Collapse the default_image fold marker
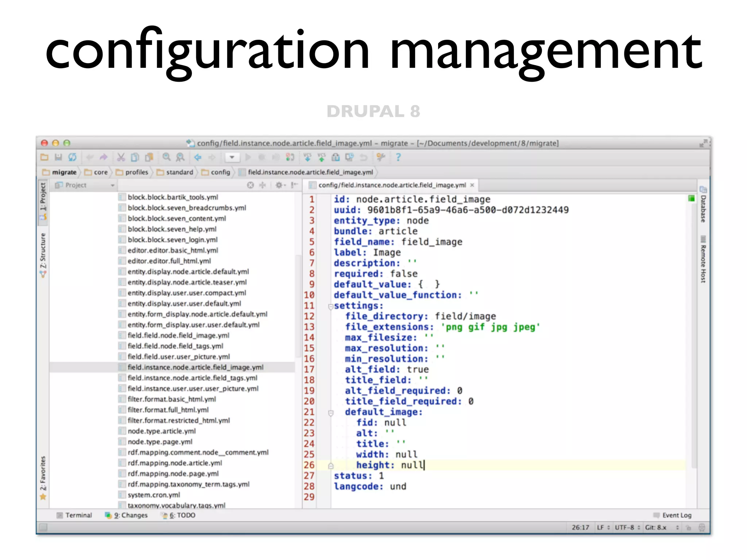The height and width of the screenshot is (560, 747). click(331, 413)
